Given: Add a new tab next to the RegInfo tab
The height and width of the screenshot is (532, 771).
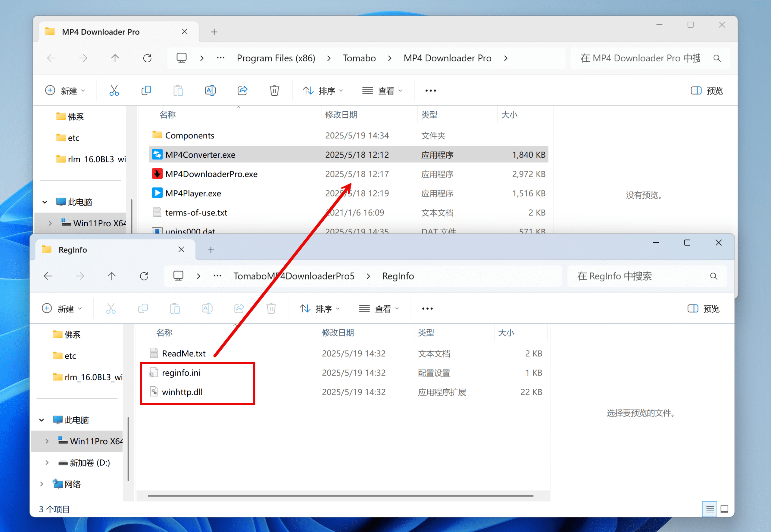Looking at the screenshot, I should (x=211, y=250).
